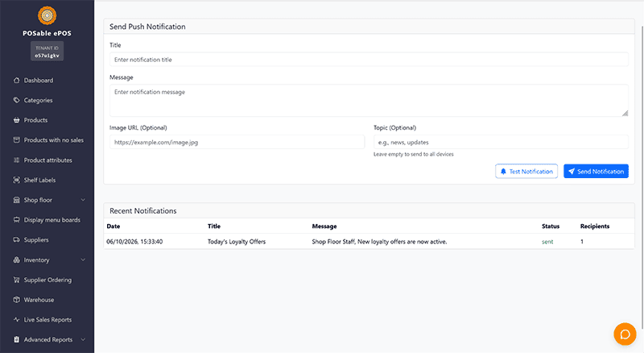Click the Send Notification button
This screenshot has width=644, height=353.
[x=596, y=171]
